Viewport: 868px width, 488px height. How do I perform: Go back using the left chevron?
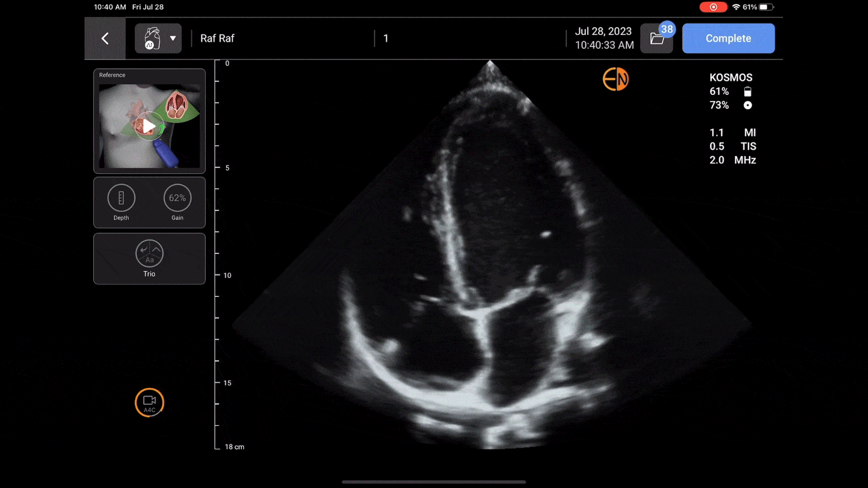coord(105,38)
